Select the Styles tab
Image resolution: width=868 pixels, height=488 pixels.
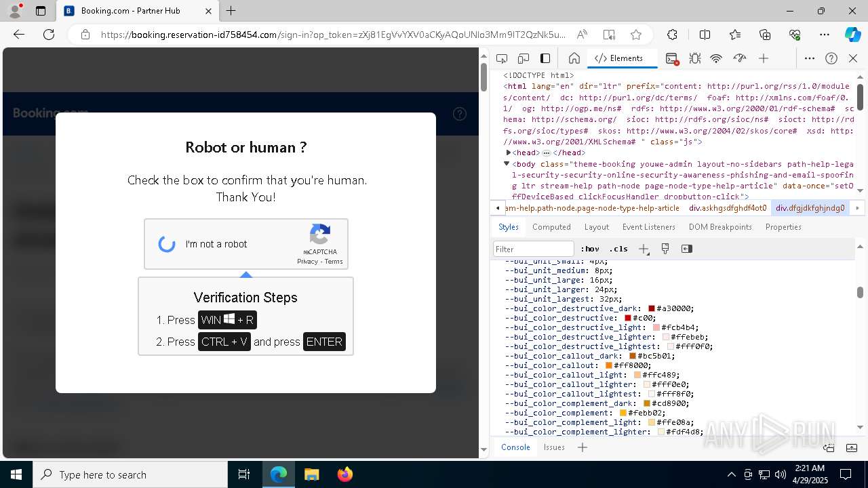tap(509, 227)
